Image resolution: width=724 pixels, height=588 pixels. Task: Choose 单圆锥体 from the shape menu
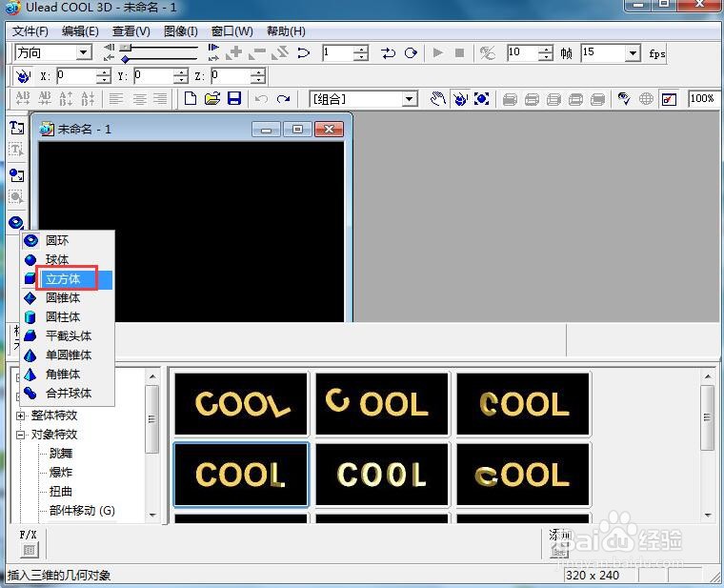(x=68, y=355)
